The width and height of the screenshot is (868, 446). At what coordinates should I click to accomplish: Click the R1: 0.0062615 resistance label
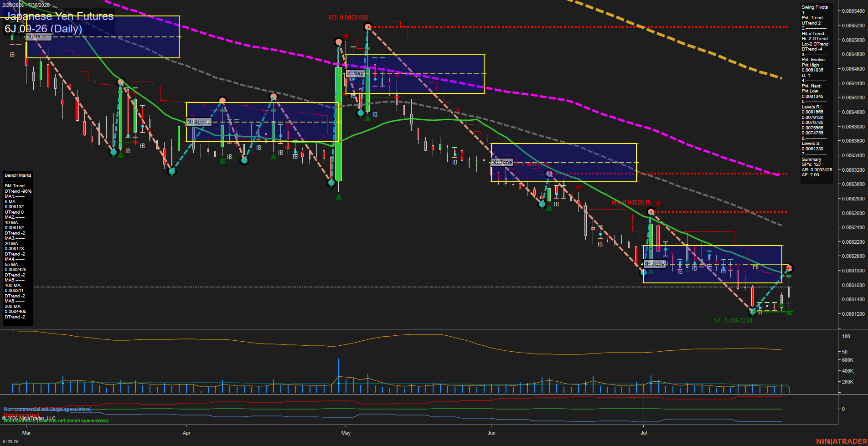(x=631, y=202)
